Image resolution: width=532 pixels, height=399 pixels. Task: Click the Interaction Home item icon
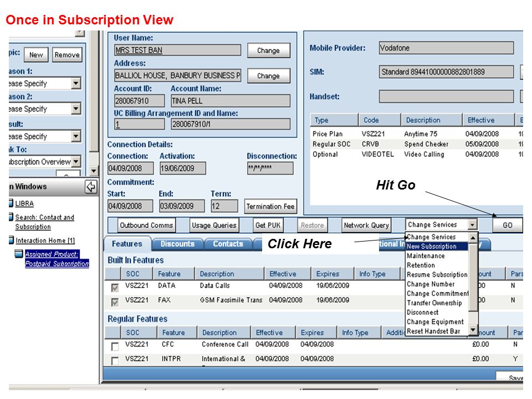[11, 240]
